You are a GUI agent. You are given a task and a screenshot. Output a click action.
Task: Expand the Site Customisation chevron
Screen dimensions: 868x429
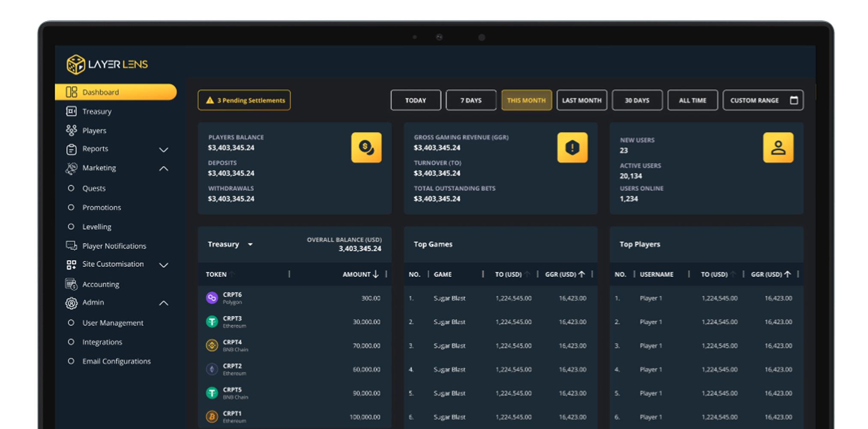(163, 265)
